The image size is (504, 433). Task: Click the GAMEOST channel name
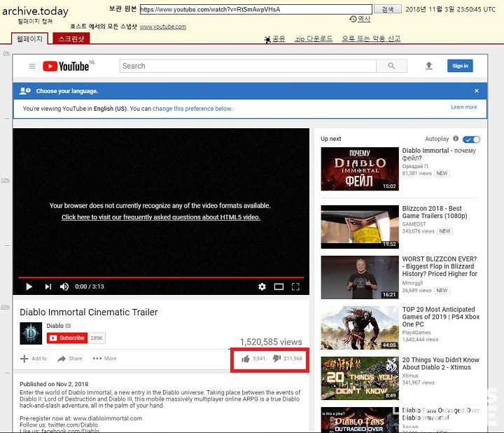414,224
